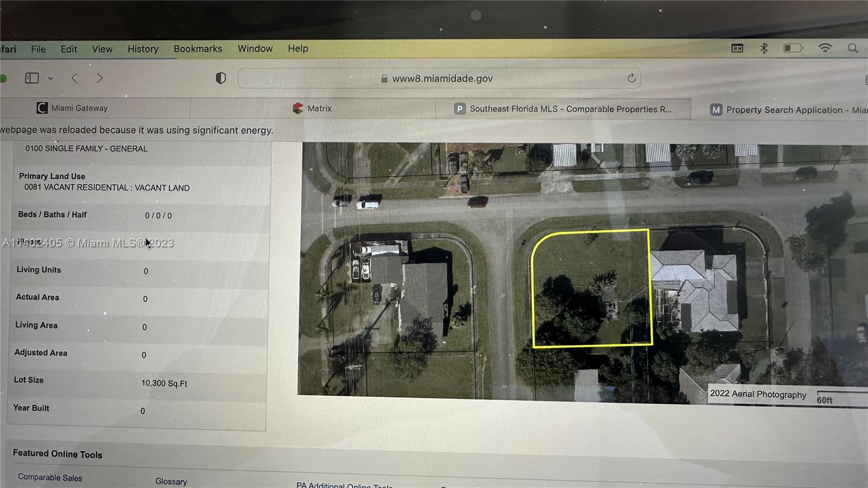Switch to the Matrix tab

[319, 109]
